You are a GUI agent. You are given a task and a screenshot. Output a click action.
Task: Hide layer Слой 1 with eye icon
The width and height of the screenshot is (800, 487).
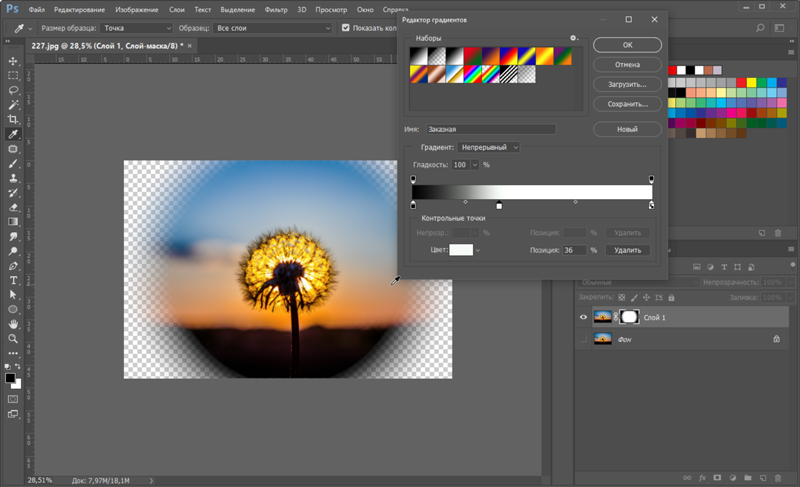[584, 317]
